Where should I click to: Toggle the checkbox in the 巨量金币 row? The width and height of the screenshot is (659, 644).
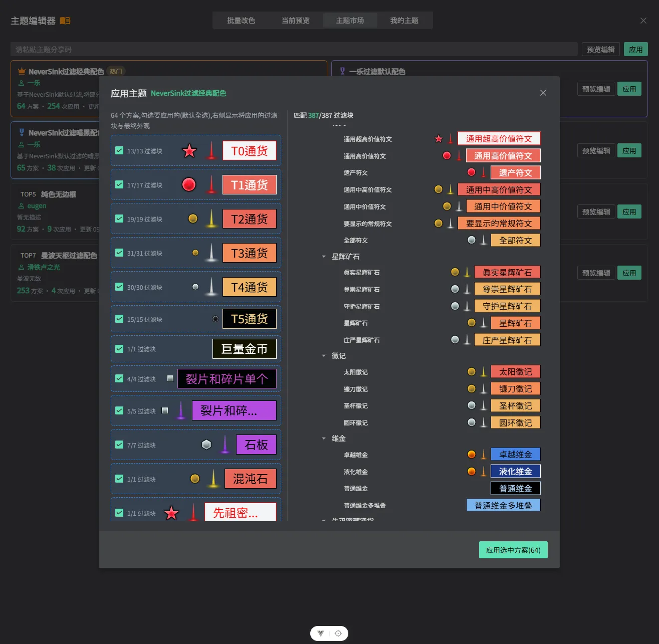coord(119,349)
